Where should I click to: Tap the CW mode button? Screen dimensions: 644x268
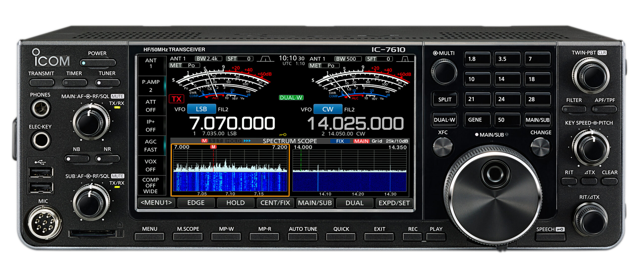[328, 109]
